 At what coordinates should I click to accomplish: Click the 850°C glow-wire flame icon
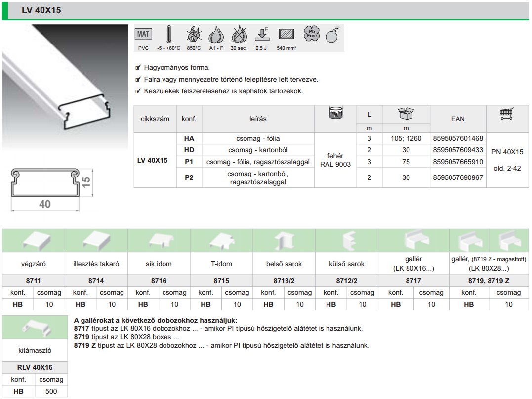pos(194,35)
